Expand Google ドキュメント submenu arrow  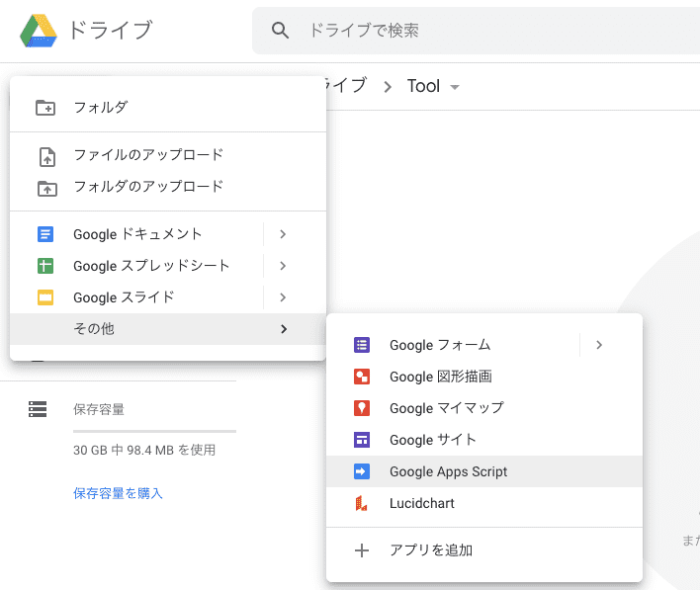283,234
